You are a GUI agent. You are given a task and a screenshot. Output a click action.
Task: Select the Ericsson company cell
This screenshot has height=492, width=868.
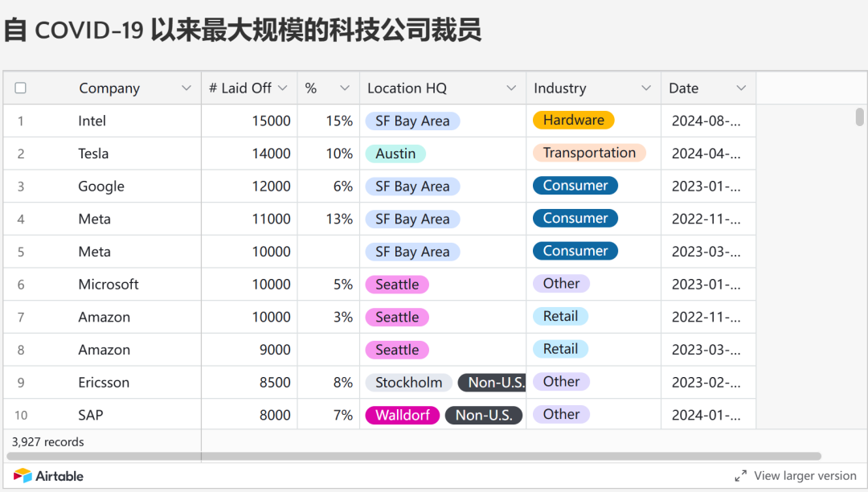coord(104,383)
